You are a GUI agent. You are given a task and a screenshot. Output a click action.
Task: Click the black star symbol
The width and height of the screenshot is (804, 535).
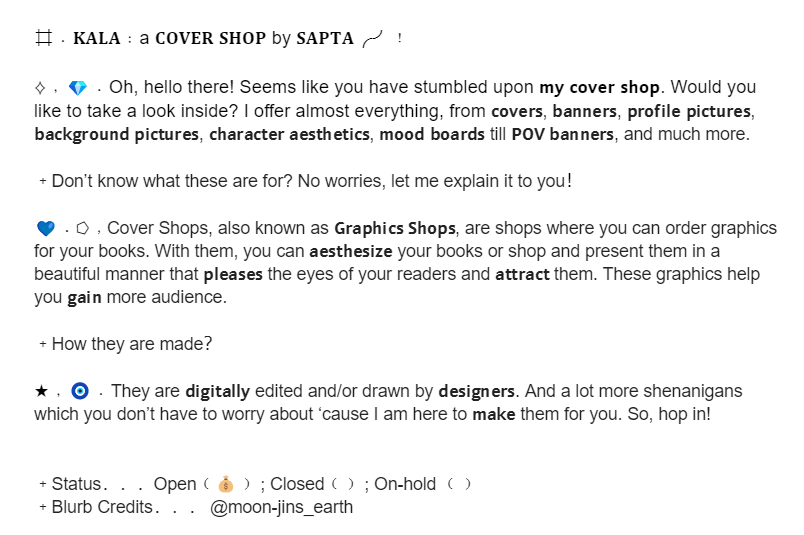point(41,390)
